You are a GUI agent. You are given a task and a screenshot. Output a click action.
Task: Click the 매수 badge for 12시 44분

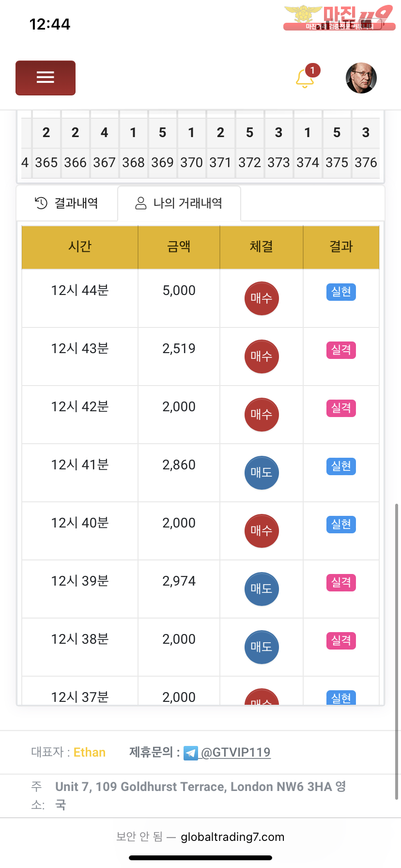[x=262, y=298]
